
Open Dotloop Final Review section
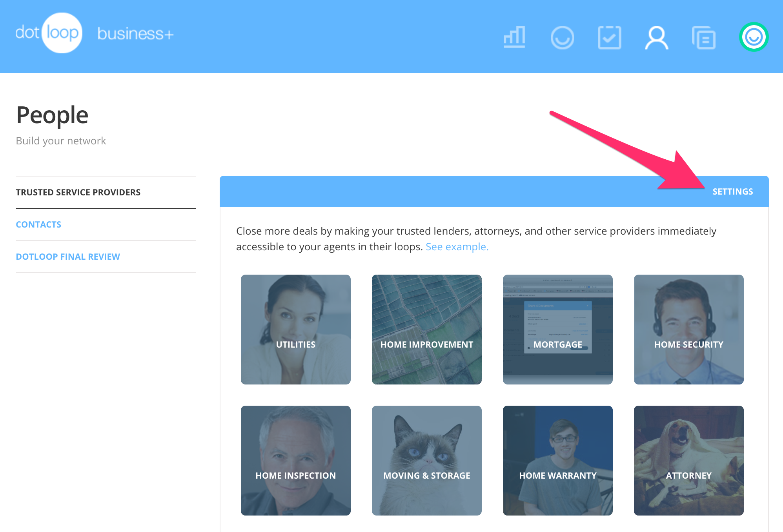[x=68, y=257]
